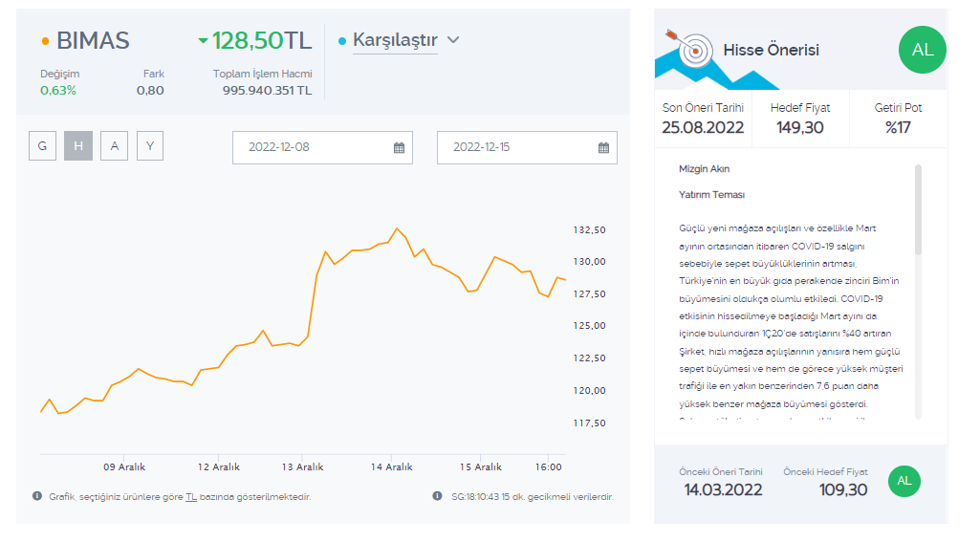Image resolution: width=980 pixels, height=542 pixels.
Task: Select the G daily period button
Action: (42, 145)
